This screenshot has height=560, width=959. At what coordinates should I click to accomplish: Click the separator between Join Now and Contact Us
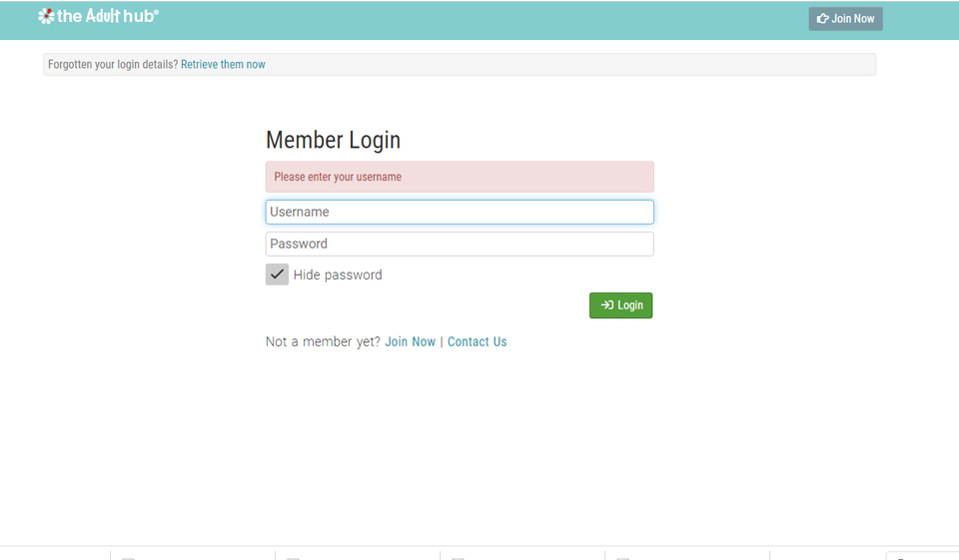(x=442, y=341)
